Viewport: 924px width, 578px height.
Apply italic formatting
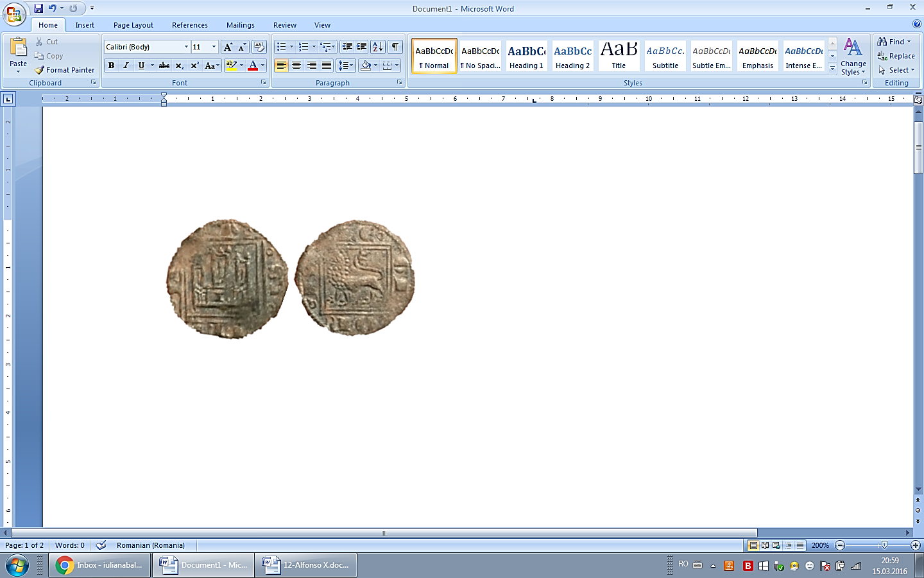(124, 65)
